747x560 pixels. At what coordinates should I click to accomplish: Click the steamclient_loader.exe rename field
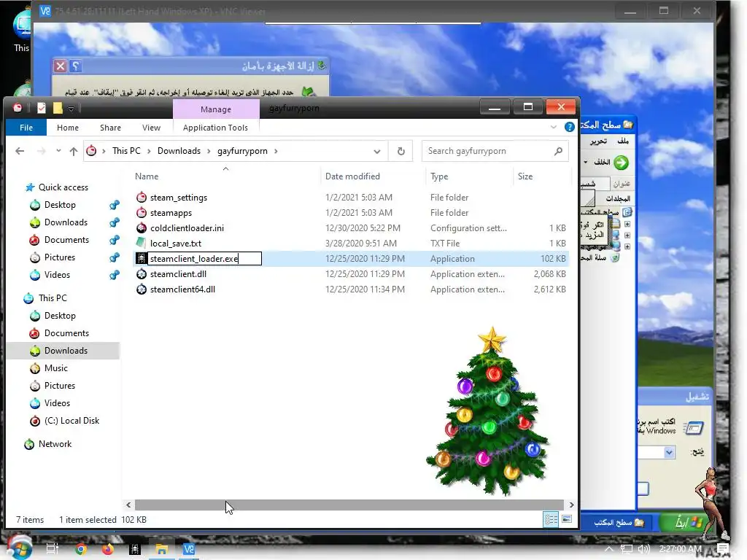tap(205, 259)
